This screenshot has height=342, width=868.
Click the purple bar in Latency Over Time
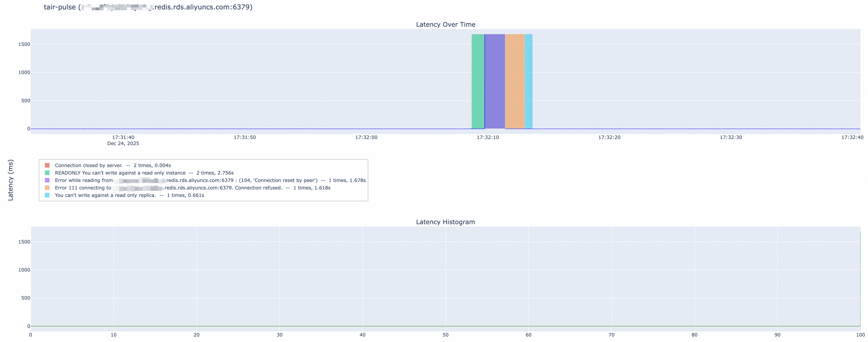495,81
